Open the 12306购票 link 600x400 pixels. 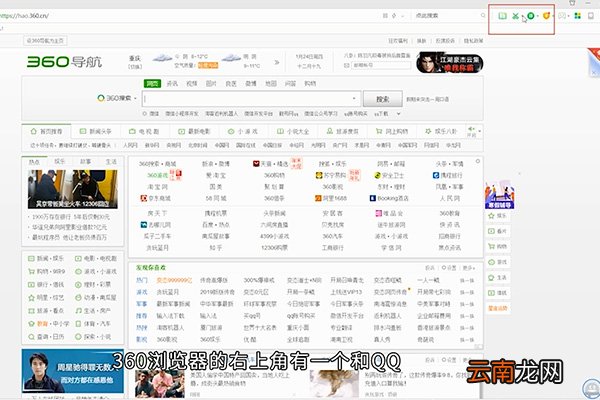point(274,248)
